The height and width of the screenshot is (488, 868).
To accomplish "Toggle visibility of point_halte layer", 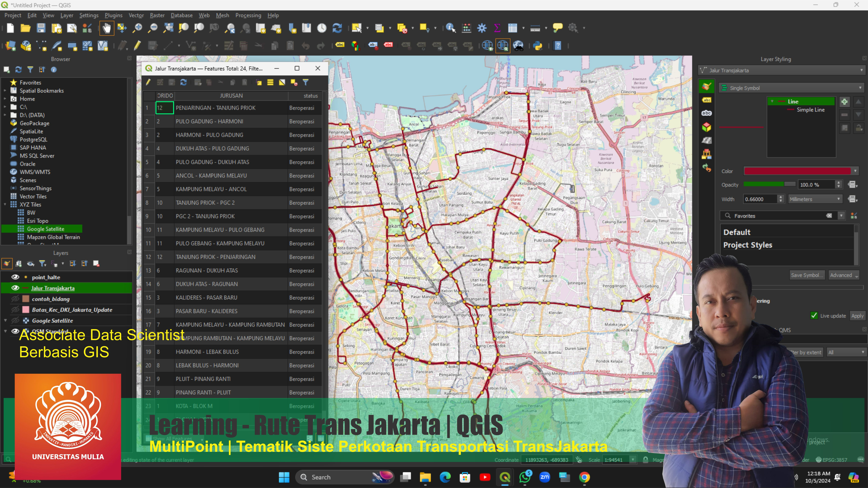I will pos(15,277).
